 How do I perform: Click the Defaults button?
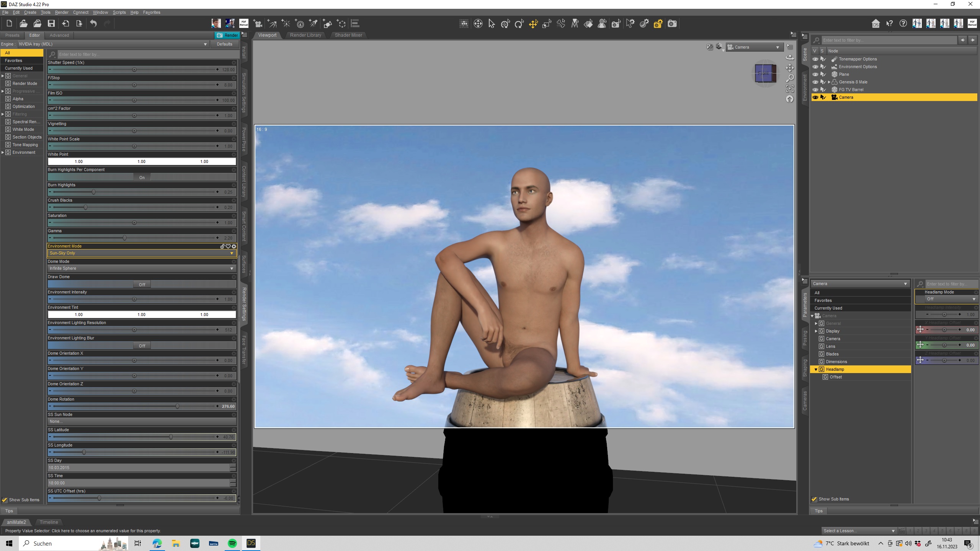pyautogui.click(x=224, y=44)
